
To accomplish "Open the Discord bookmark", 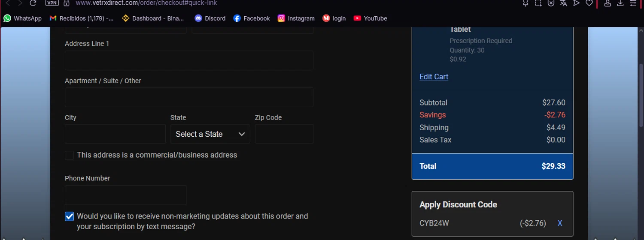I will tap(210, 18).
